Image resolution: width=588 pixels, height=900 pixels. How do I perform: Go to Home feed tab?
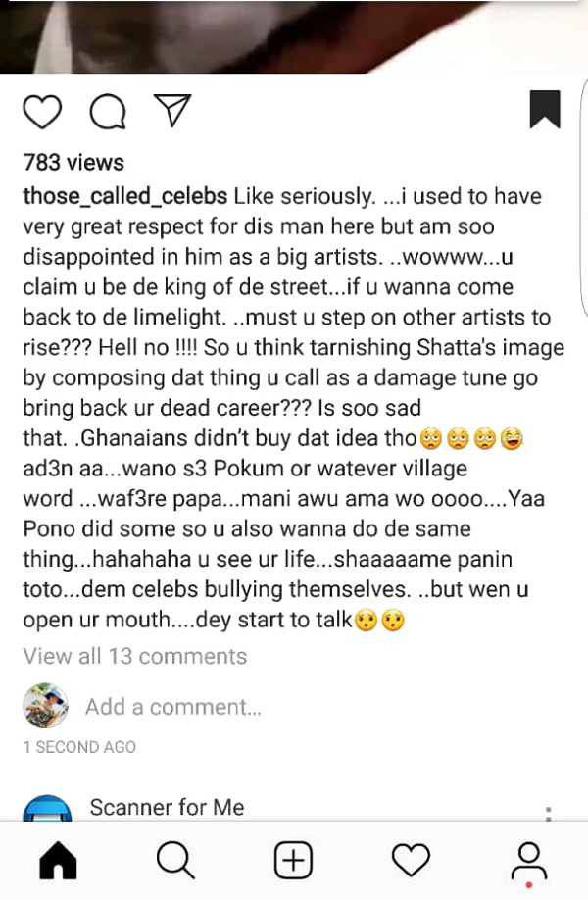(x=58, y=861)
